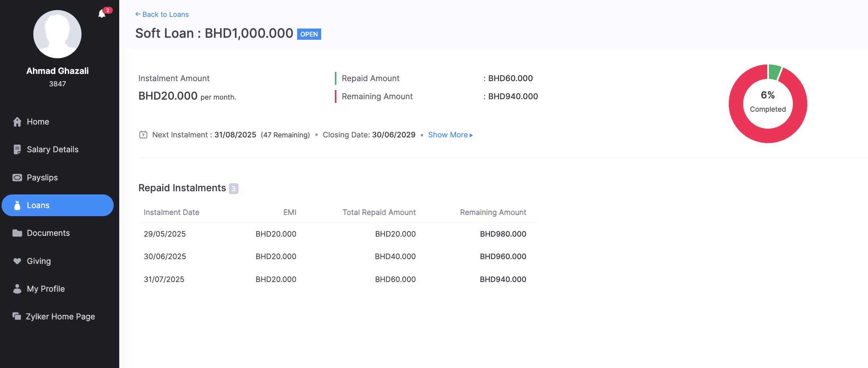This screenshot has height=368, width=868.
Task: Open the Payslips menu item
Action: tap(42, 178)
